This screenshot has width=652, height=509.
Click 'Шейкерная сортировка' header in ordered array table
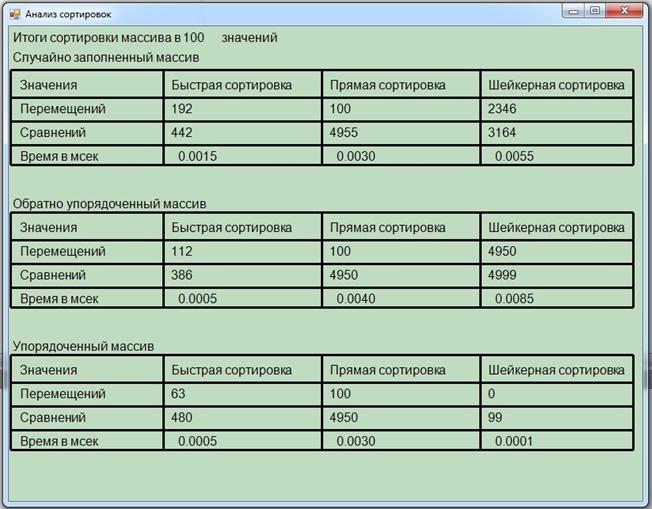[x=557, y=370]
